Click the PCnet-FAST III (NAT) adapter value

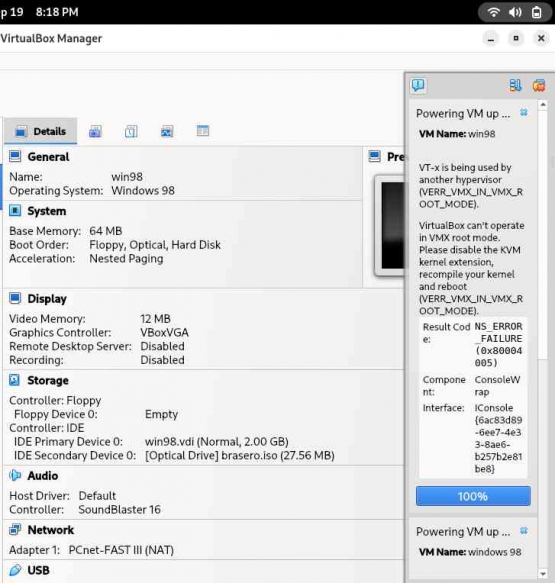pos(121,550)
